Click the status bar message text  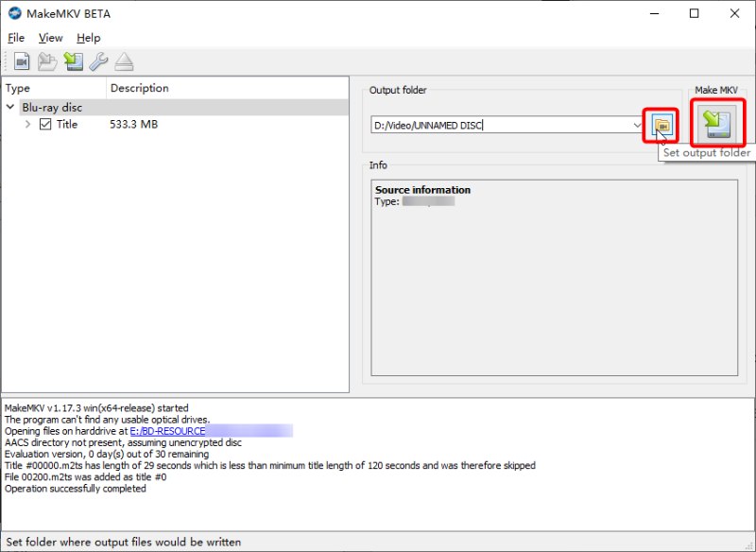(124, 542)
